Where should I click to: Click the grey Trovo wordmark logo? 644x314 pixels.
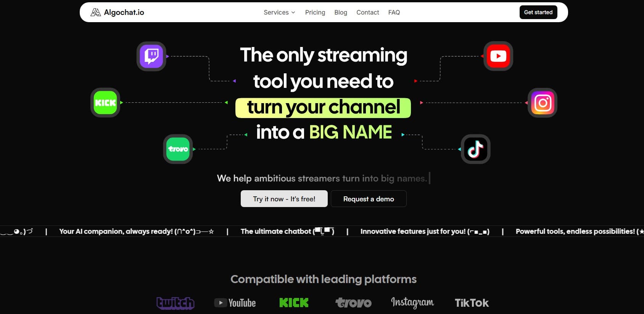[x=353, y=303]
